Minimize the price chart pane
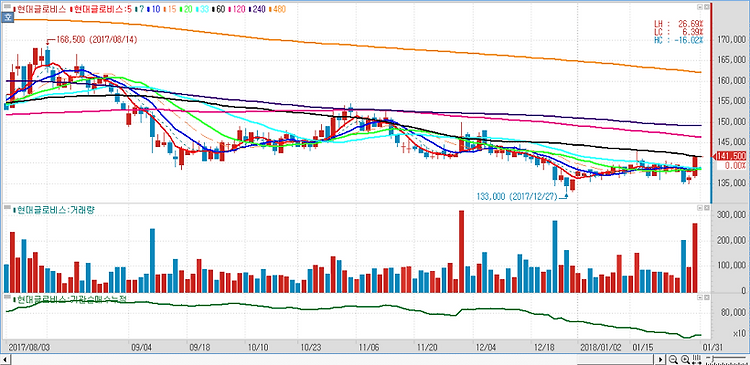Image resolution: width=750 pixels, height=365 pixels. pyautogui.click(x=699, y=8)
